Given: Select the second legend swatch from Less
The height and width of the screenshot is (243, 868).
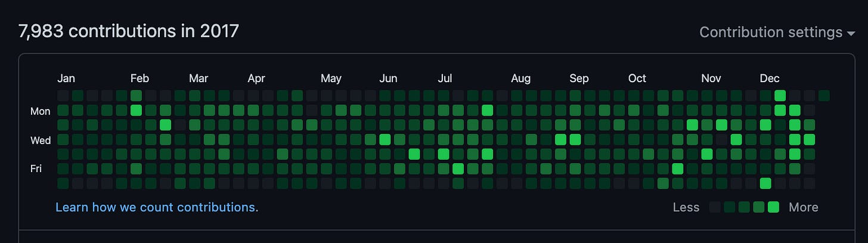Looking at the screenshot, I should pyautogui.click(x=729, y=207).
